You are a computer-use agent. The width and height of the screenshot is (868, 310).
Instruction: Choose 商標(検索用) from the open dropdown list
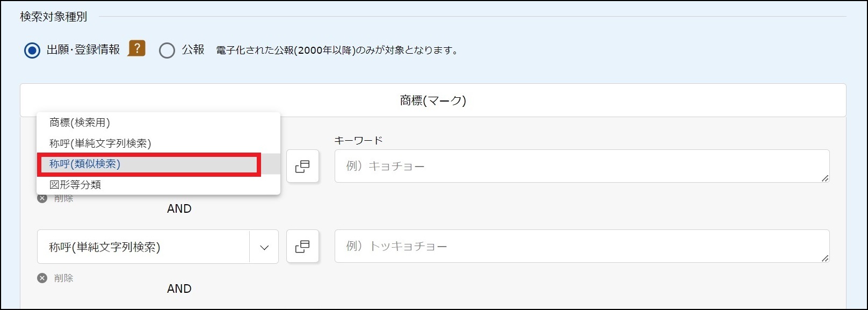[x=79, y=122]
